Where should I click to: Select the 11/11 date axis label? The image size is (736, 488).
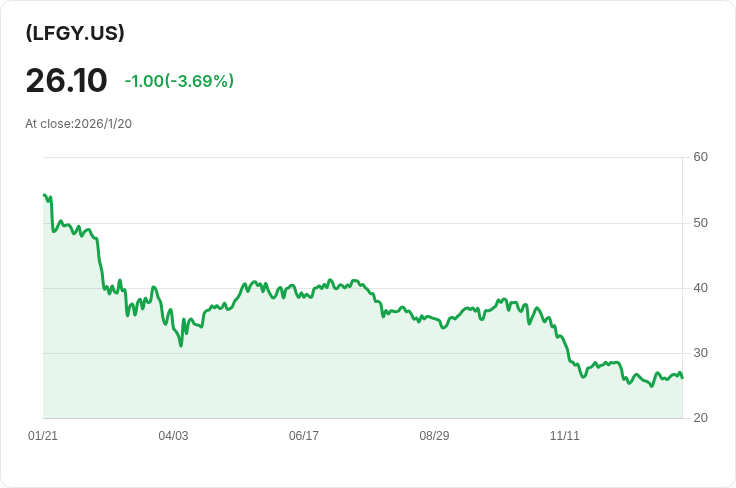(x=565, y=436)
